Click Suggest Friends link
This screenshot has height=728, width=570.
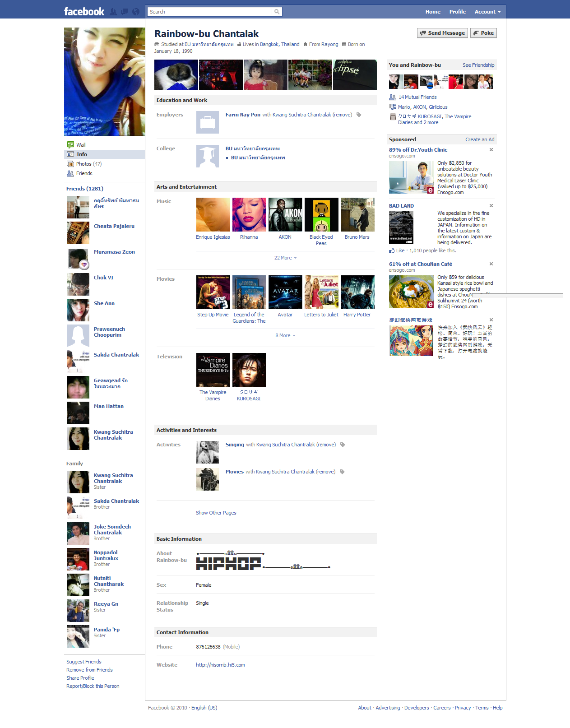[x=84, y=662]
